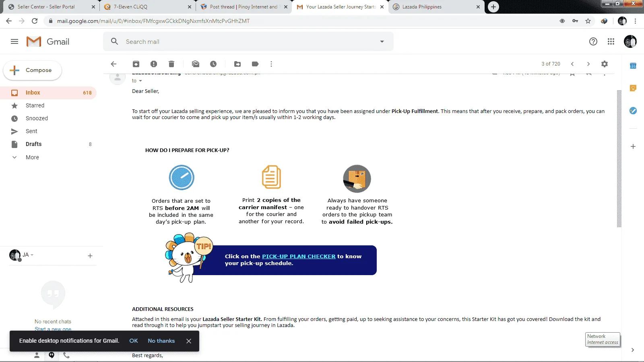Click the Gmail logo
Image resolution: width=644 pixels, height=362 pixels.
click(x=48, y=41)
